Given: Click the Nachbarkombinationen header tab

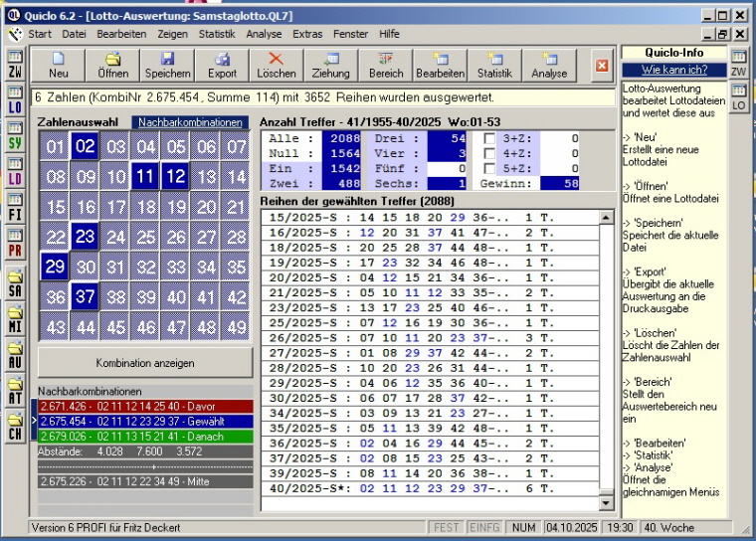Looking at the screenshot, I should [190, 122].
